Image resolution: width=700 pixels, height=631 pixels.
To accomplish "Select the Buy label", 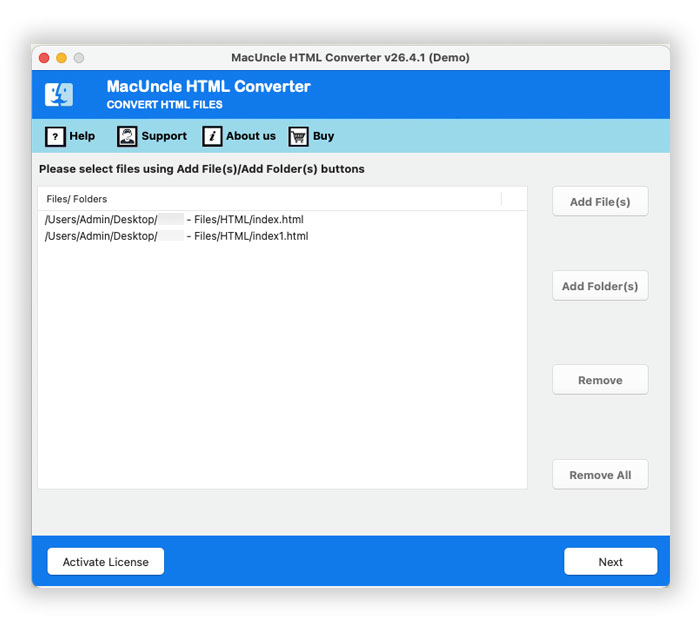I will (324, 136).
